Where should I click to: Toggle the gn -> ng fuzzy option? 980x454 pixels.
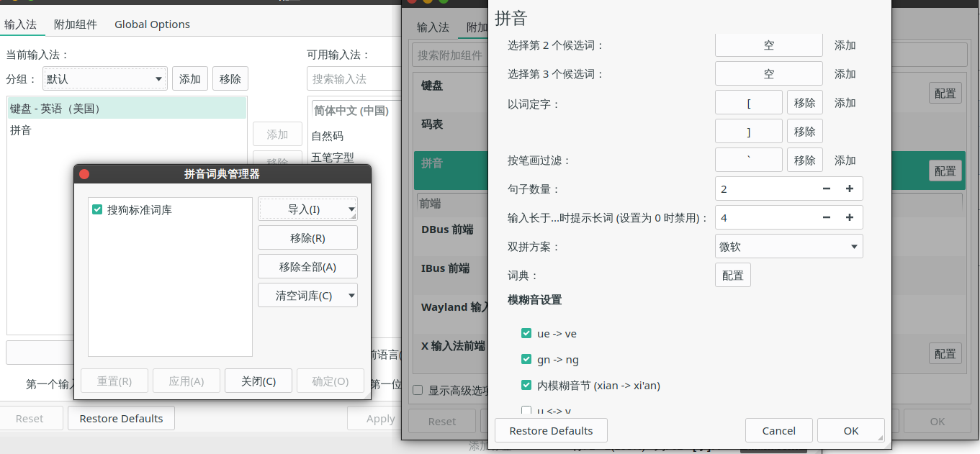point(526,359)
